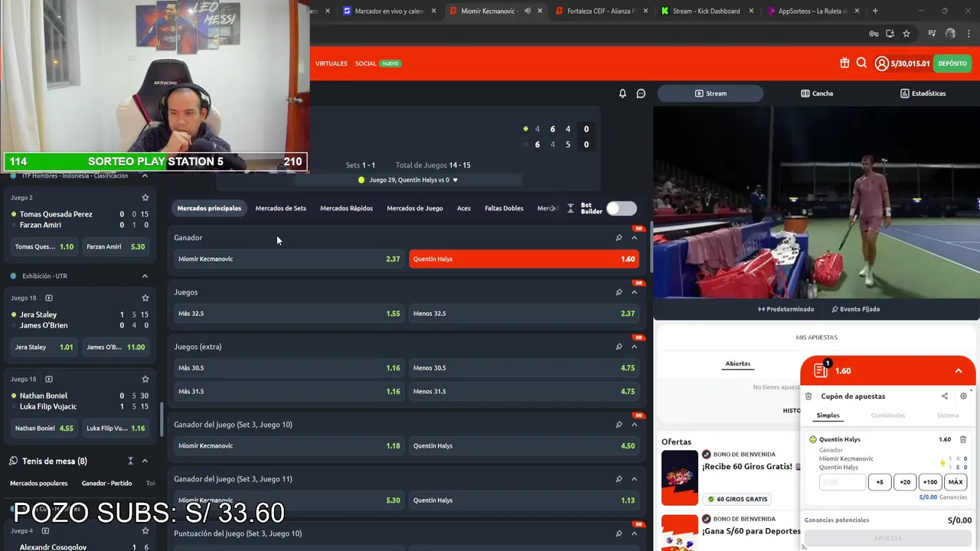Screen dimensions: 980x551
Task: Add +20 to the stake
Action: [905, 482]
